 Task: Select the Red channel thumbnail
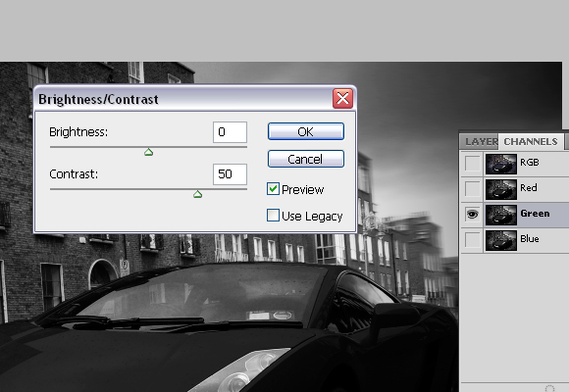500,189
